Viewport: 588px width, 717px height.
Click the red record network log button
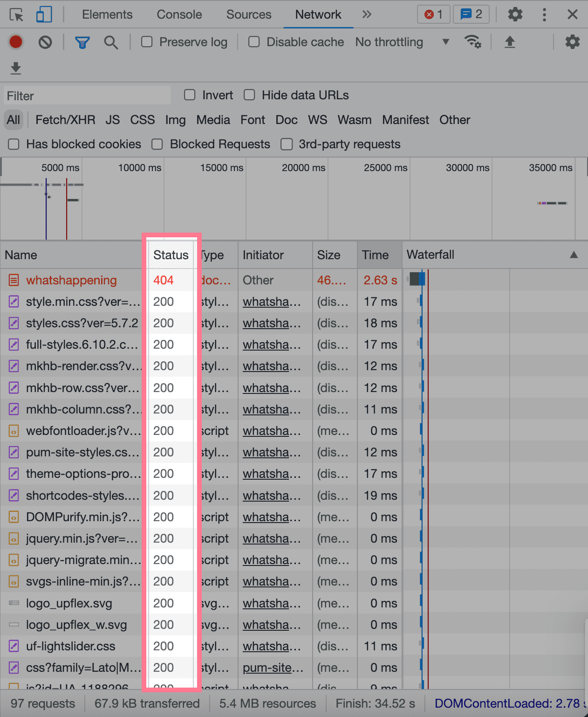tap(16, 42)
